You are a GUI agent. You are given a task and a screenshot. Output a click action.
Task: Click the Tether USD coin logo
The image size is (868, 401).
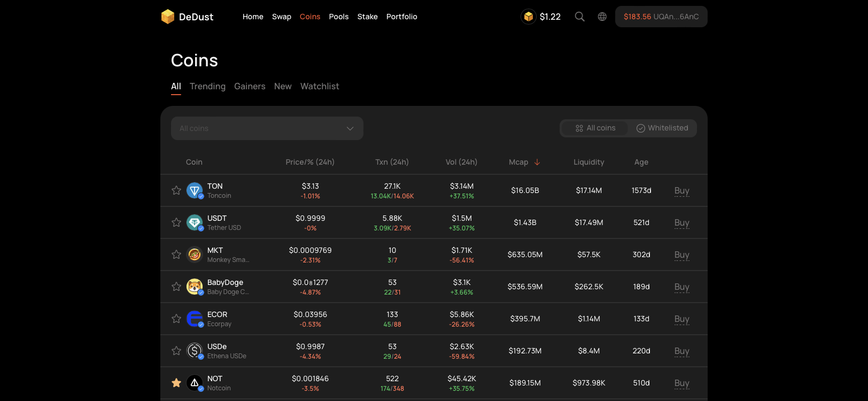(195, 222)
